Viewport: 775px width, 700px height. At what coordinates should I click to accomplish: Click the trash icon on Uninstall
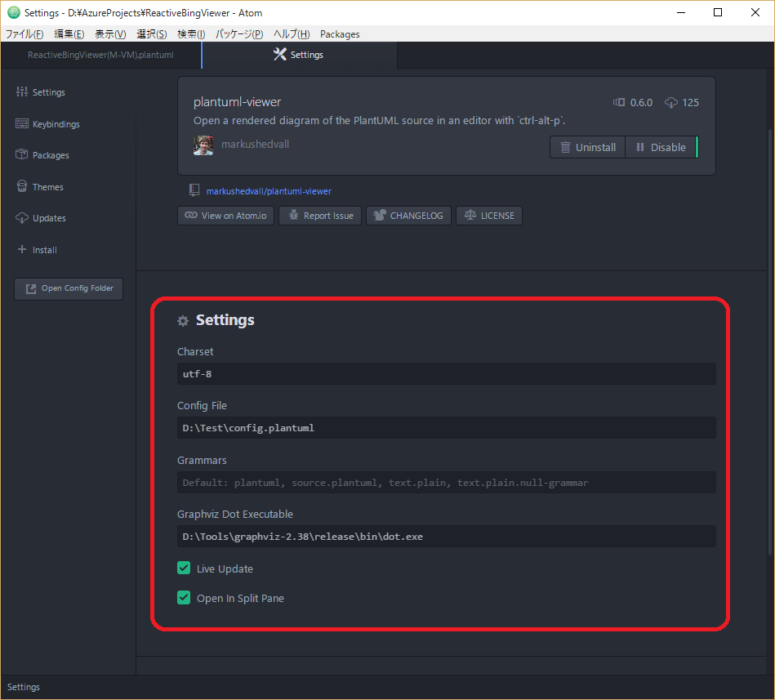pos(565,147)
